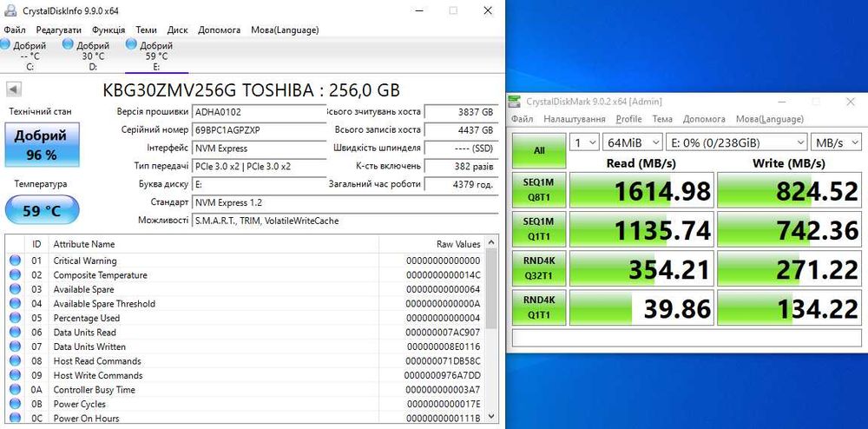
Task: Open Допомога menu in CrystalDiskInfo
Action: [220, 30]
